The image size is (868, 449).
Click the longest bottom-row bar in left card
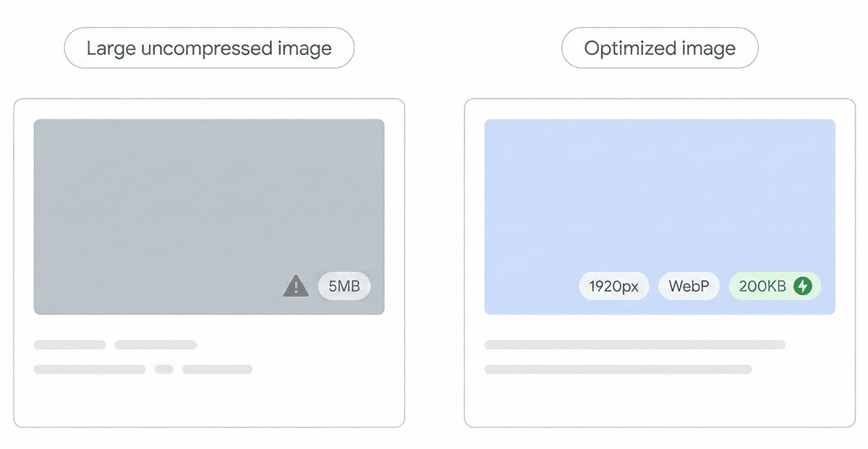(90, 369)
